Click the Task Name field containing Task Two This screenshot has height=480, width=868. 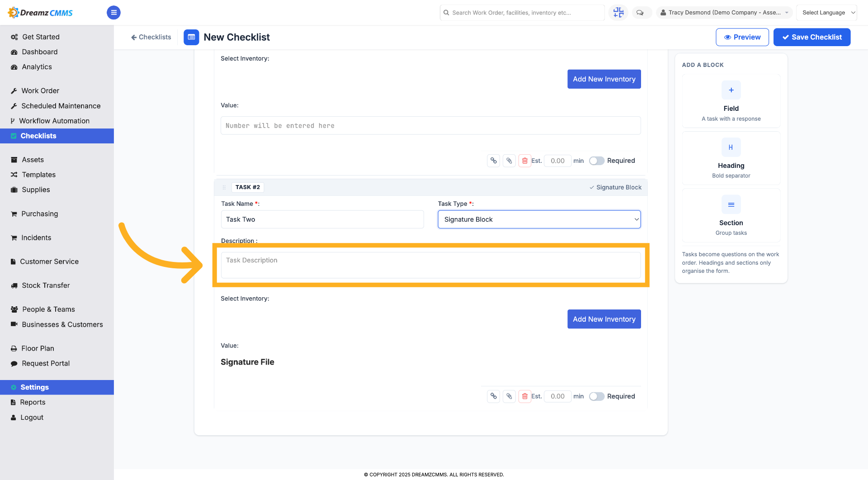pyautogui.click(x=322, y=219)
